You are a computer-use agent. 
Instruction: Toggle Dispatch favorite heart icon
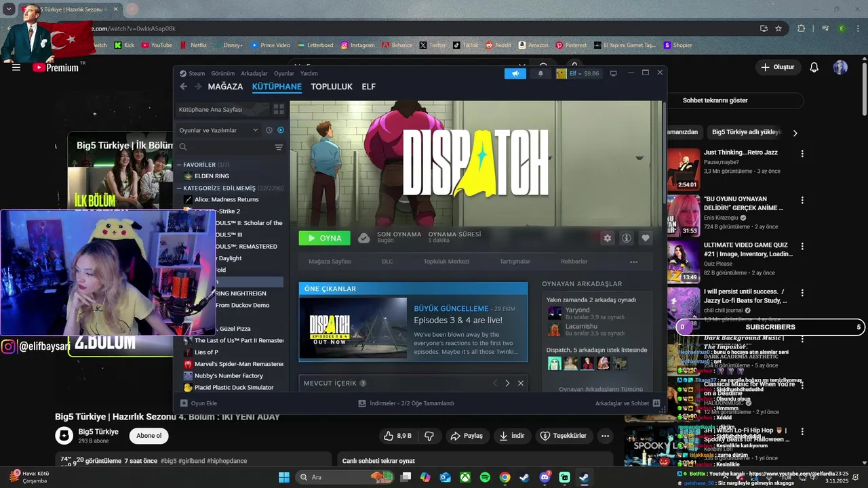point(646,238)
